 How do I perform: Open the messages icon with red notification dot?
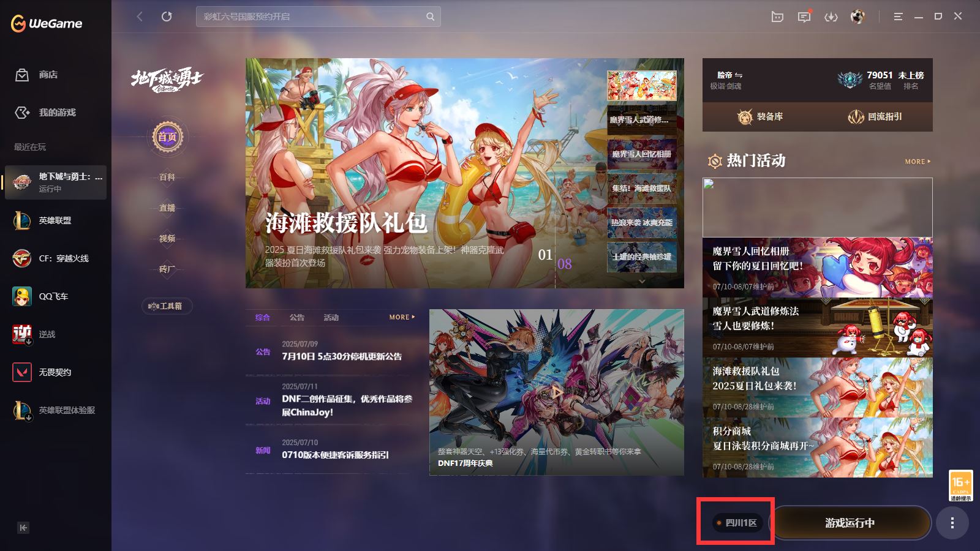pyautogui.click(x=804, y=17)
